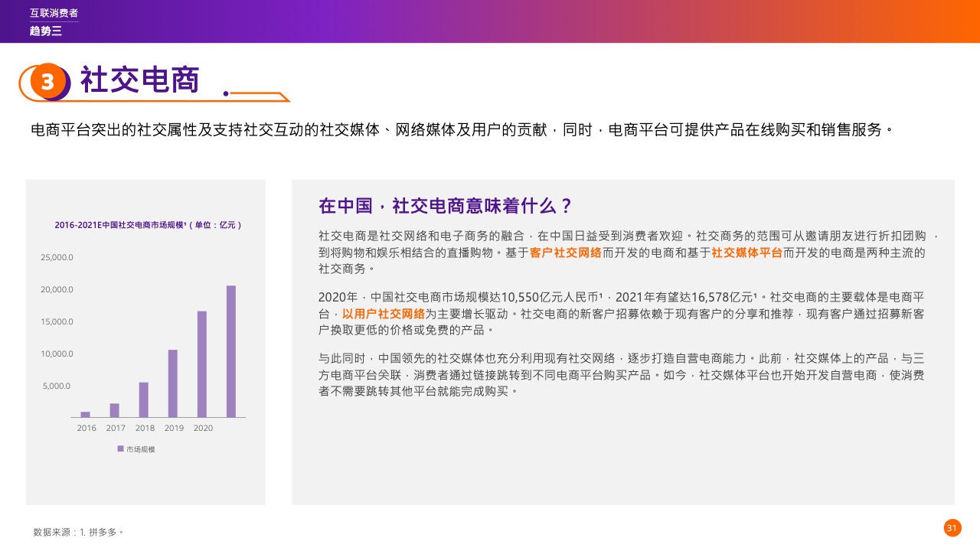Click the slide title 社交电商

140,80
